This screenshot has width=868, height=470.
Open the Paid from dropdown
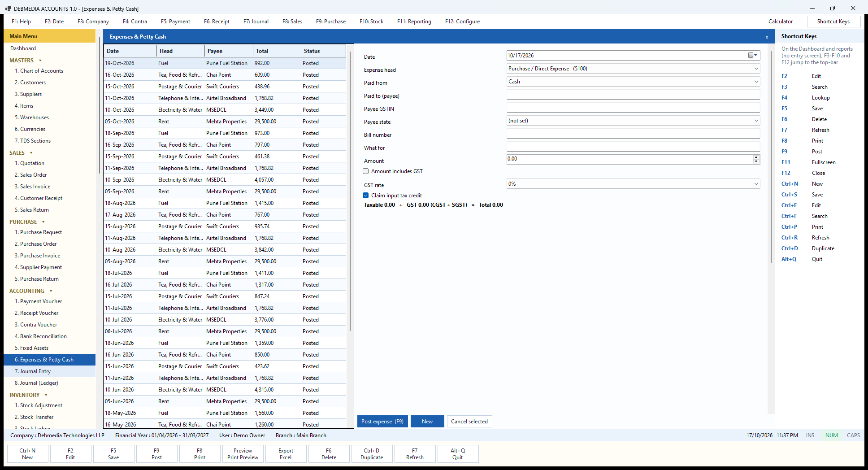pyautogui.click(x=756, y=82)
